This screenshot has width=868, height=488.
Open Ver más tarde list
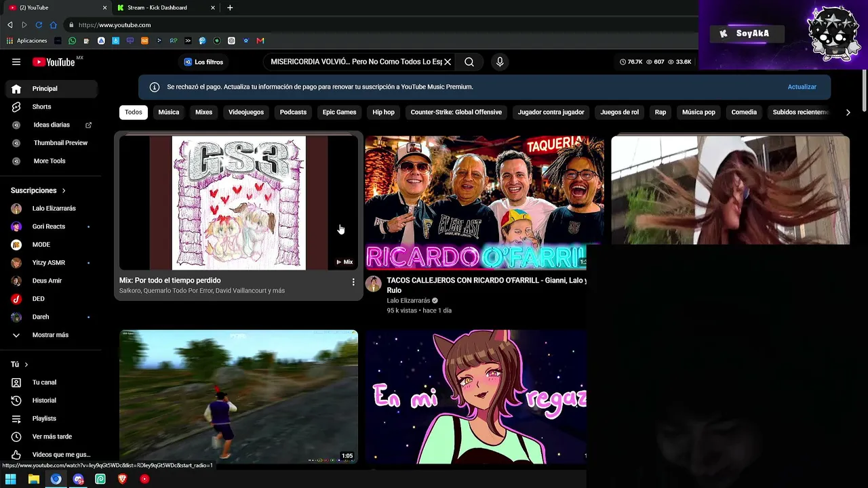pos(52,436)
